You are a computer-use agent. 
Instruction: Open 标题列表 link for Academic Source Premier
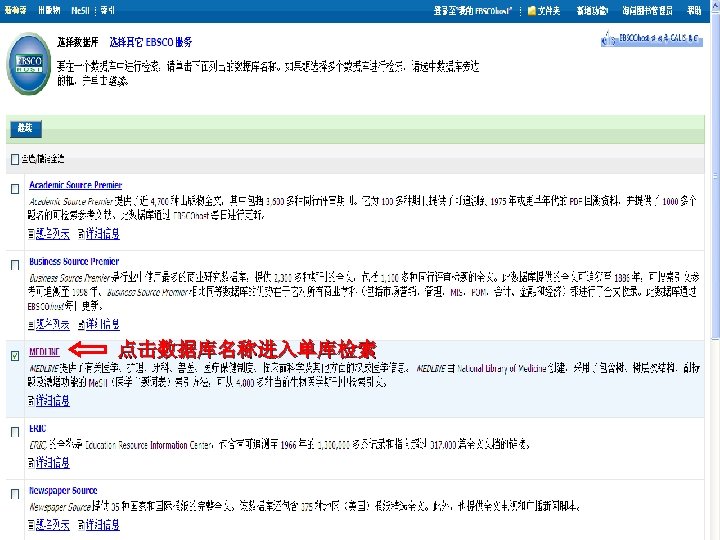[53, 234]
